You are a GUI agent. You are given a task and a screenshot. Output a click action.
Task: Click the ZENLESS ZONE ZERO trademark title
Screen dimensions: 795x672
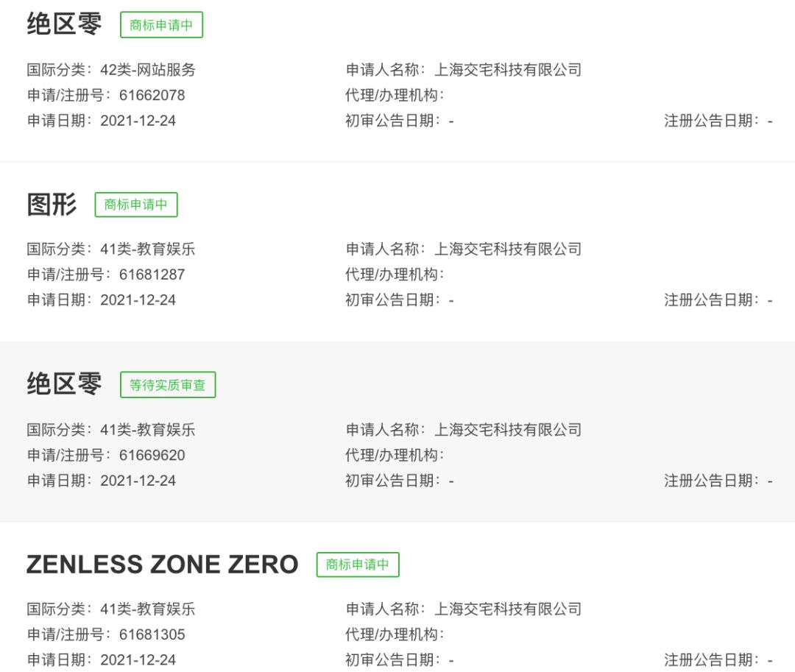[x=163, y=565]
